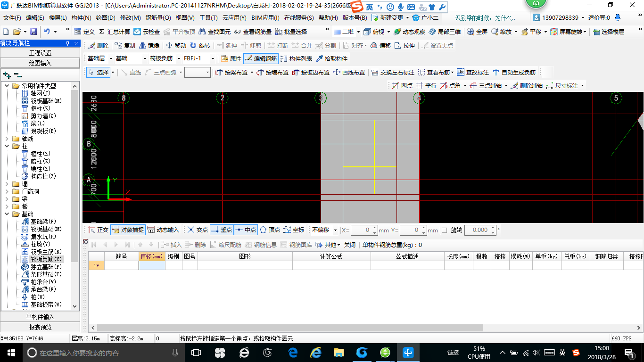Open 查找图元 find element tool
The width and height of the screenshot is (644, 362).
coord(215,32)
